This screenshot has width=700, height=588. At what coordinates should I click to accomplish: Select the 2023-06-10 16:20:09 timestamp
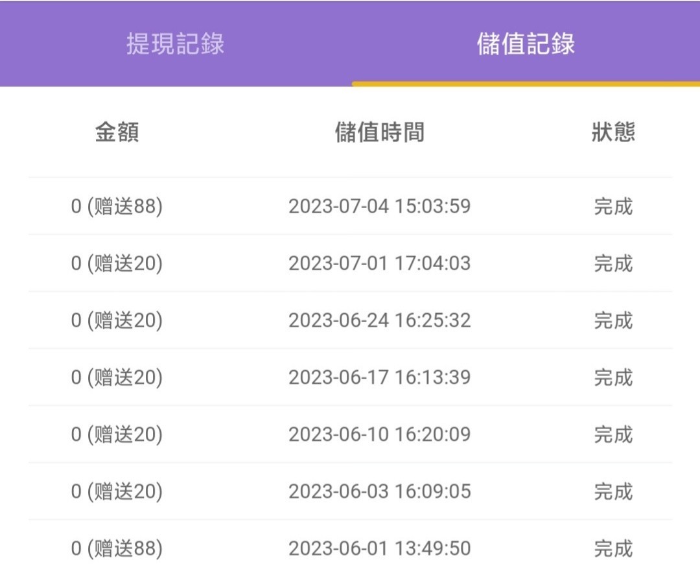(x=379, y=434)
